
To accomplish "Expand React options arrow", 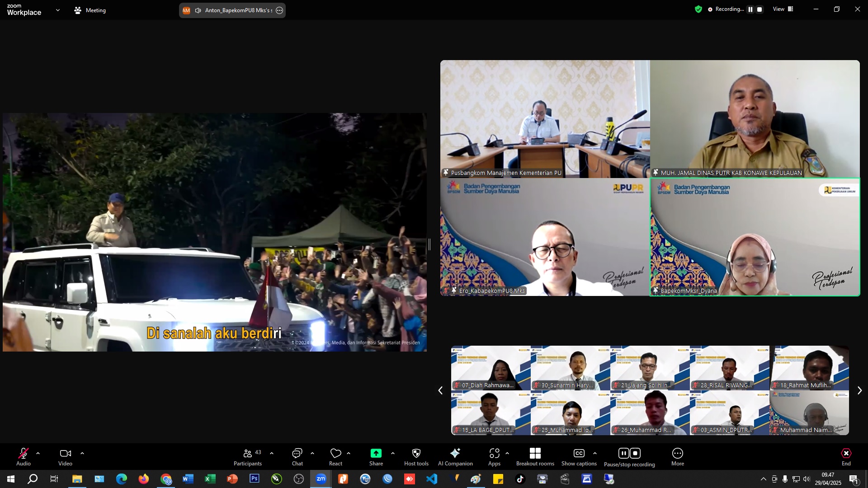I will (x=349, y=453).
